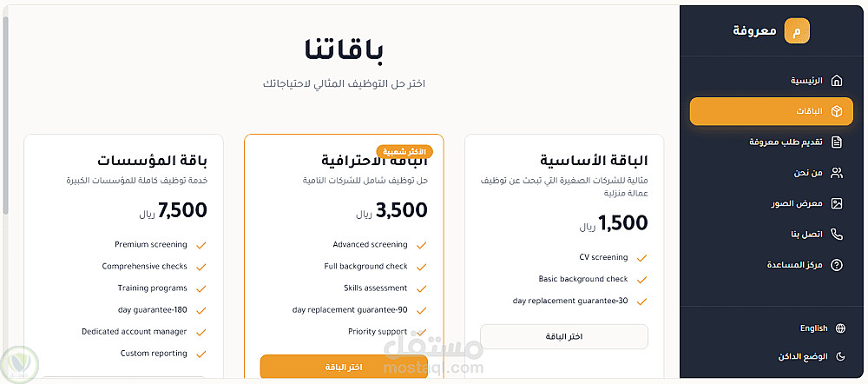
Task: Click the image icon for معرض الصور
Action: [837, 203]
